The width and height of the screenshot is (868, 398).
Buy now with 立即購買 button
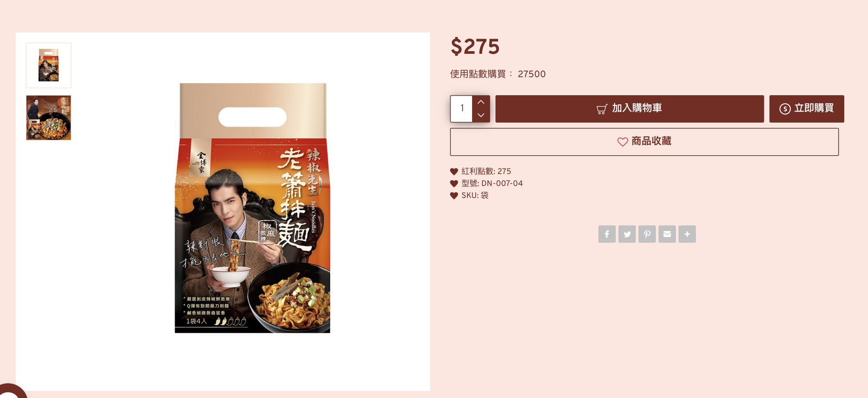click(x=806, y=109)
